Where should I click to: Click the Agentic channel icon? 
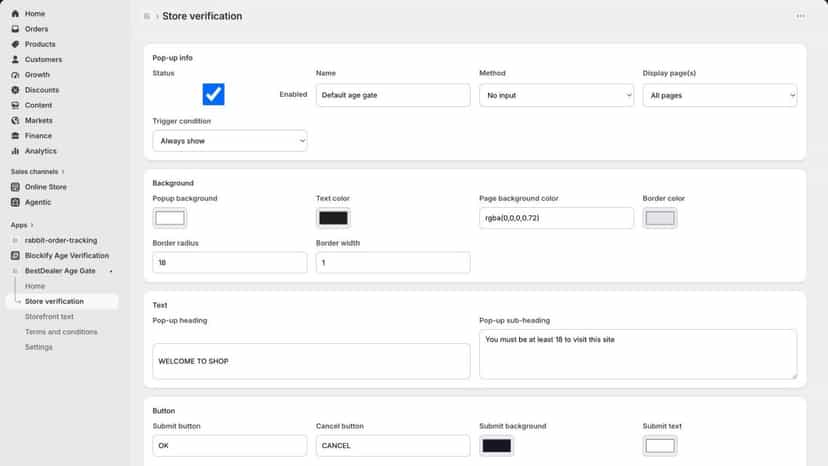click(x=15, y=202)
